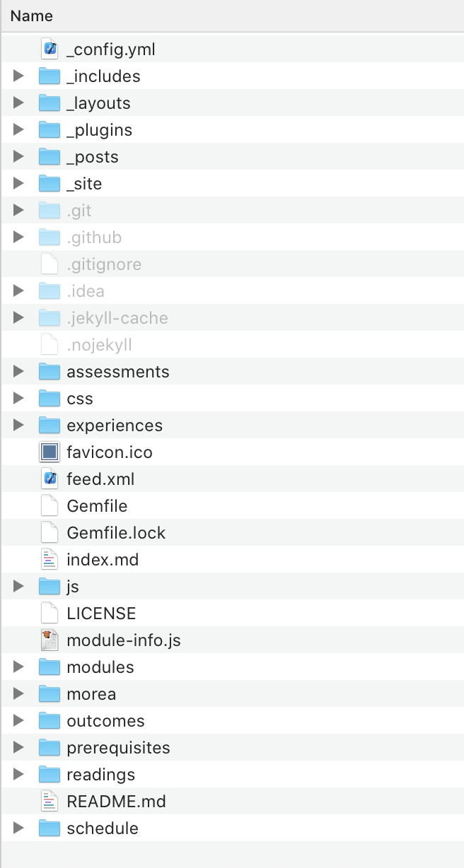
Task: Expand the .git hidden folder triangle
Action: point(19,211)
